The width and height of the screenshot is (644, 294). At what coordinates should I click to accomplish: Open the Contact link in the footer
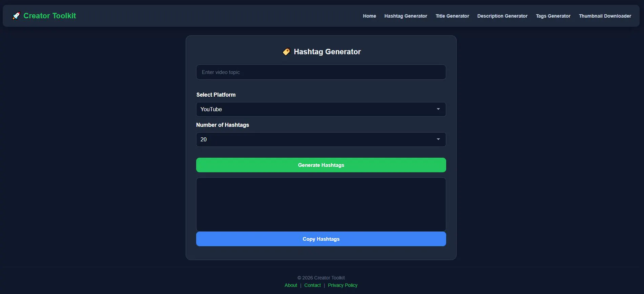[312, 285]
